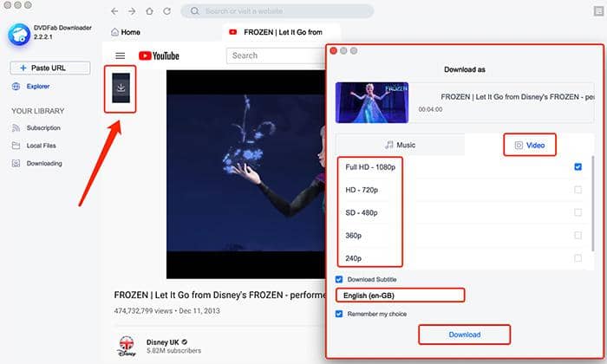Toggle the Download Subtitle checkbox
The height and width of the screenshot is (364, 607).
point(339,279)
